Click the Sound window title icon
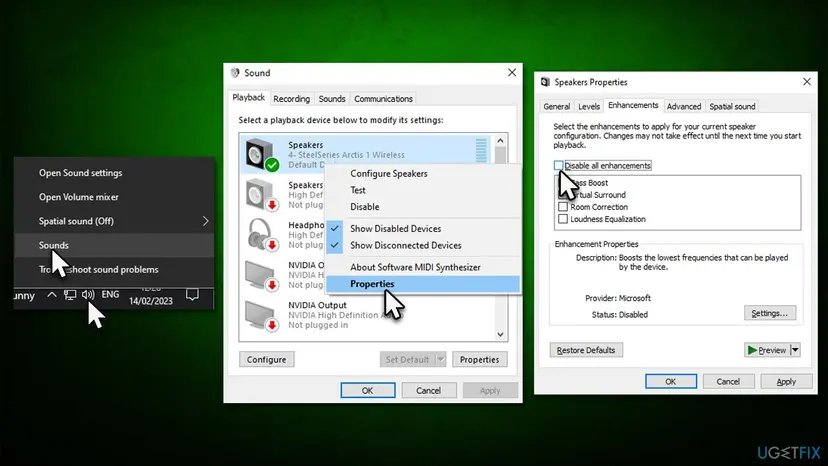Screen dimensions: 828x466 coord(235,72)
